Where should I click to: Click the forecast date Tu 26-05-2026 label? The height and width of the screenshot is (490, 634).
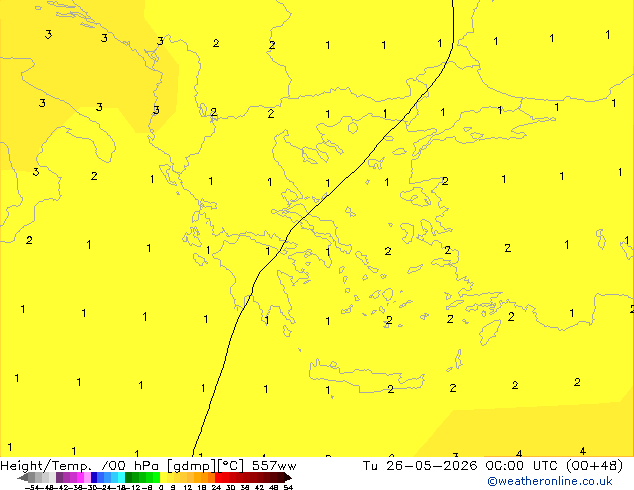pos(420,466)
